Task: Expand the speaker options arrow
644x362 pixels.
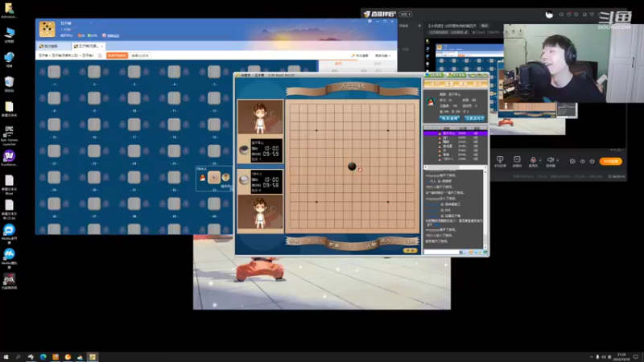Action: click(x=557, y=160)
